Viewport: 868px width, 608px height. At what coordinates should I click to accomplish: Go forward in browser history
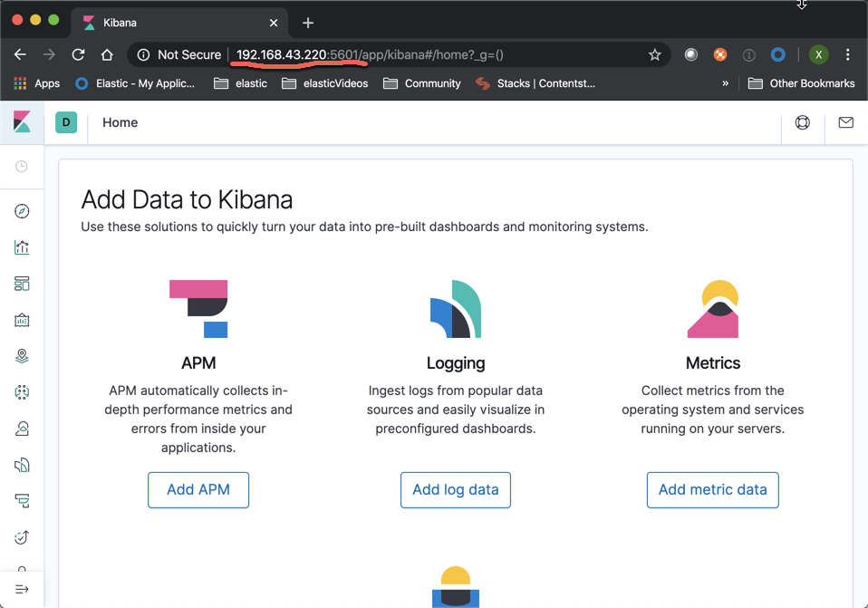pyautogui.click(x=49, y=54)
